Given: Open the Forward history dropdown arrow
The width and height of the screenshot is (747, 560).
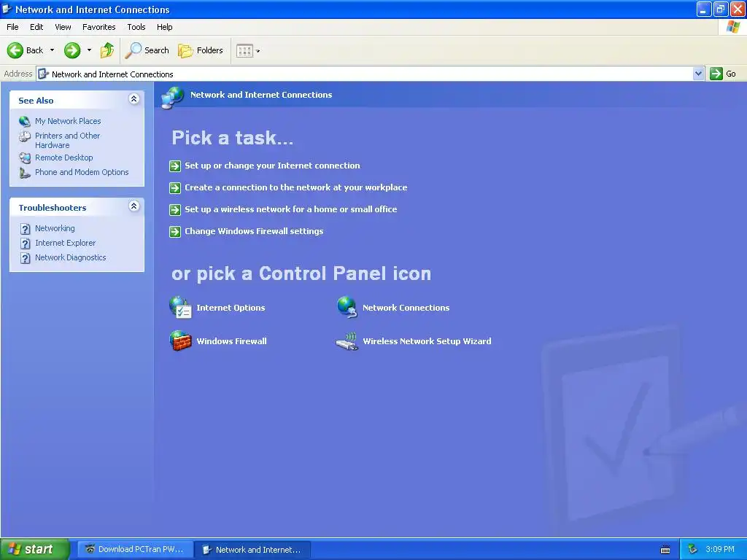Looking at the screenshot, I should click(x=89, y=50).
